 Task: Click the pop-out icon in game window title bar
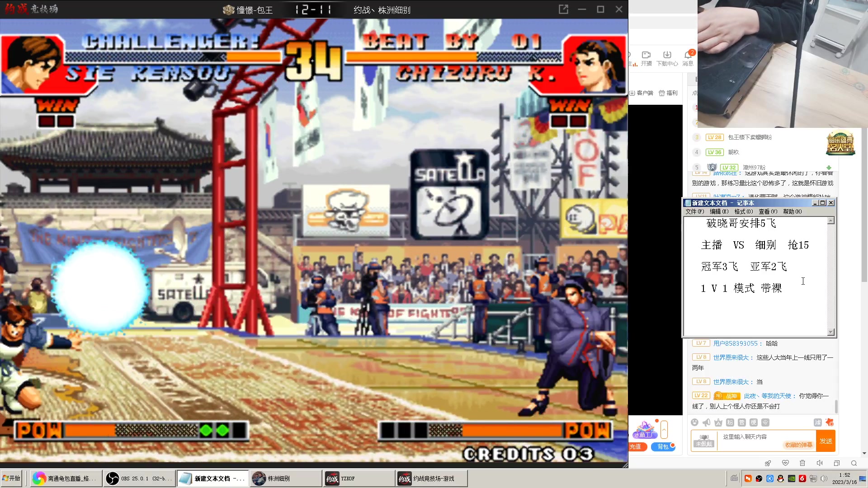(563, 9)
